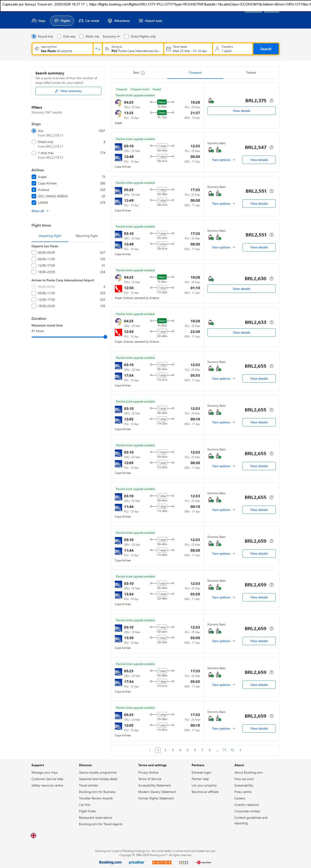Enable Direct flights only checkbox
The height and width of the screenshot is (868, 311).
[127, 36]
